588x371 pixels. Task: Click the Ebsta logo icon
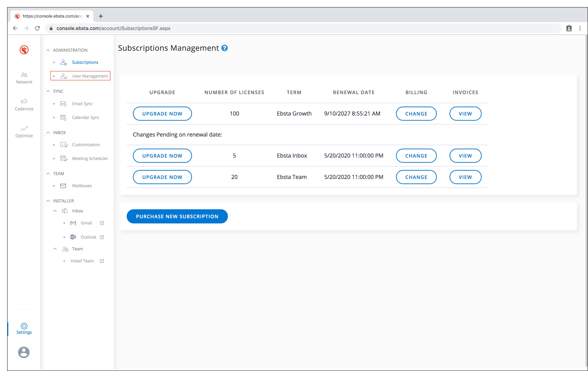point(24,50)
